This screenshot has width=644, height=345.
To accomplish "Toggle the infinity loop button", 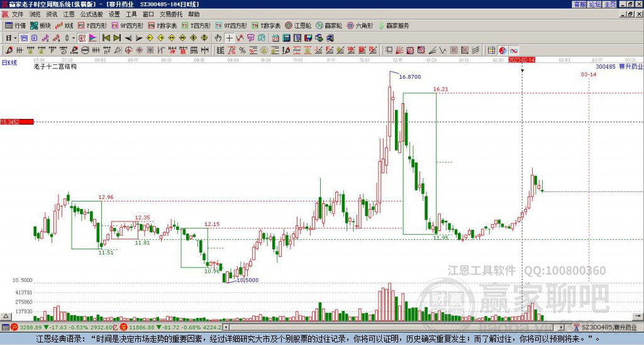I will 513,50.
